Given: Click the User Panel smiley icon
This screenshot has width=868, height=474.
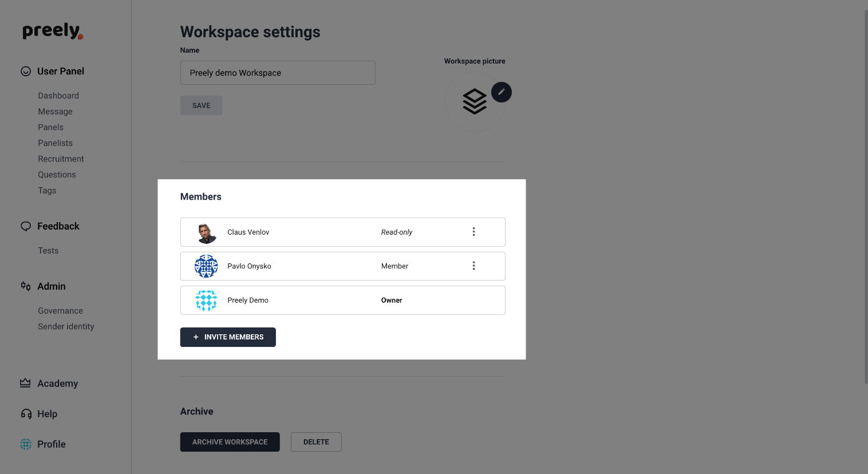Looking at the screenshot, I should click(26, 72).
